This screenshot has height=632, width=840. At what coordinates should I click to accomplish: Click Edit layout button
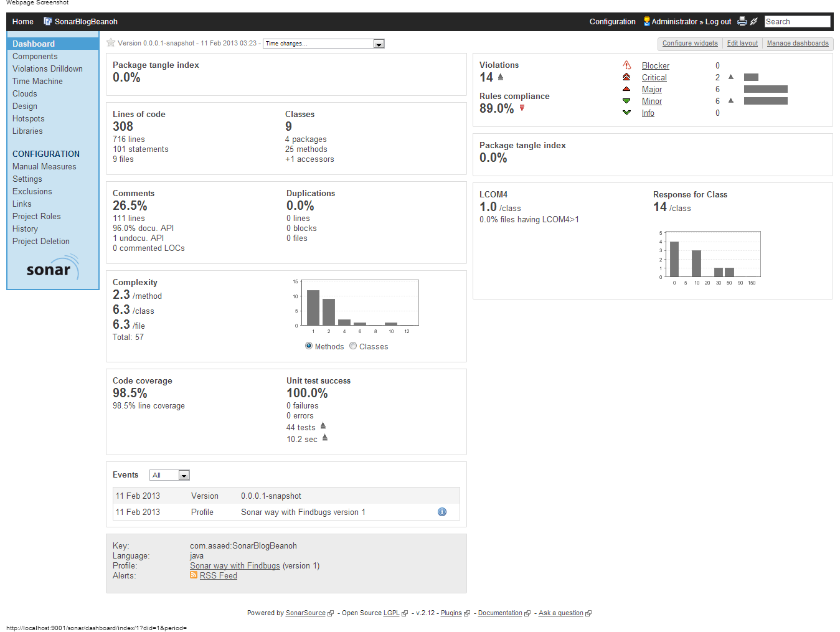click(x=742, y=44)
